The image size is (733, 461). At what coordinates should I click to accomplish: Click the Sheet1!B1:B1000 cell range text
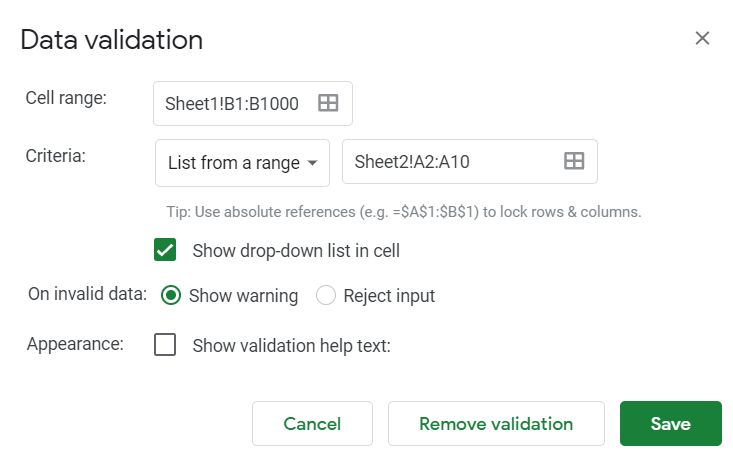pyautogui.click(x=232, y=103)
